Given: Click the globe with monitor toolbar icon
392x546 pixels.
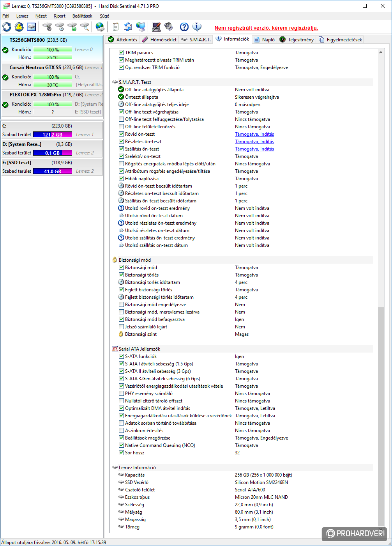Looking at the screenshot, I should [x=141, y=27].
